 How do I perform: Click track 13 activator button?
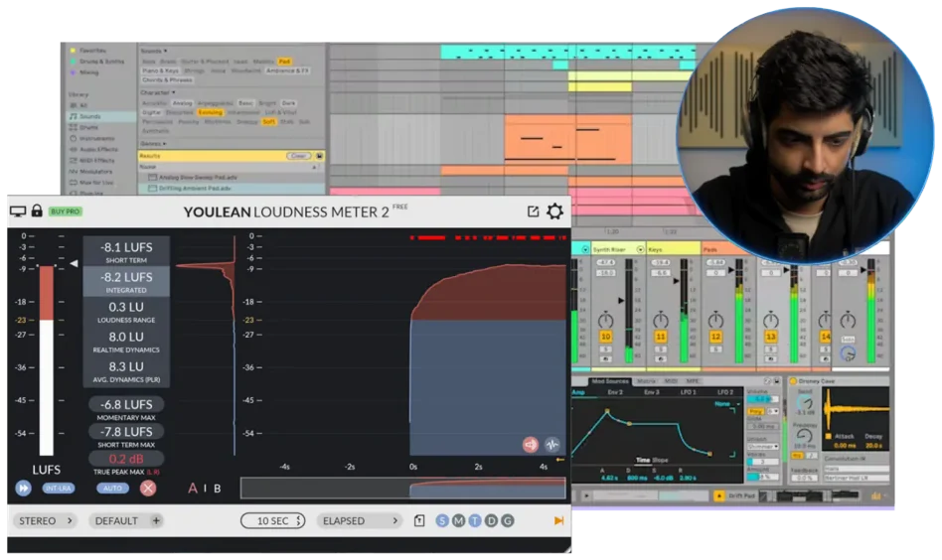click(770, 337)
